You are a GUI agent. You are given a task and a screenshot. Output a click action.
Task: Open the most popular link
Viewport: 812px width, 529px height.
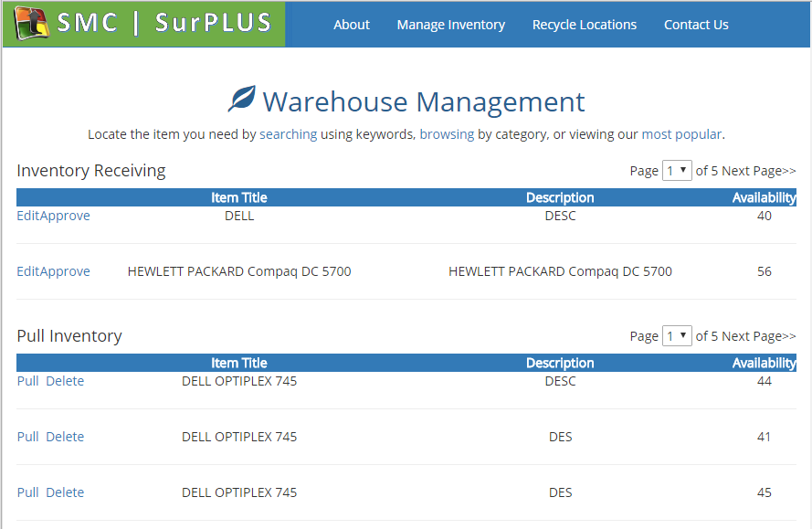click(x=681, y=134)
